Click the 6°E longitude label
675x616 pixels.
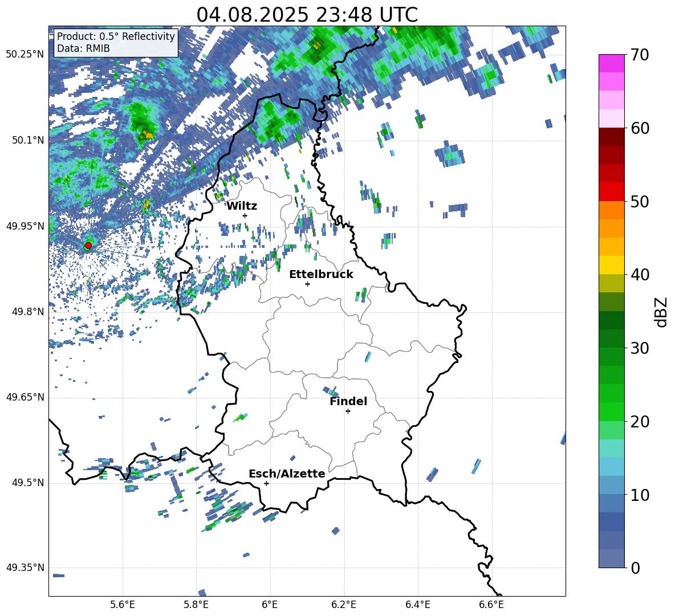tap(270, 605)
